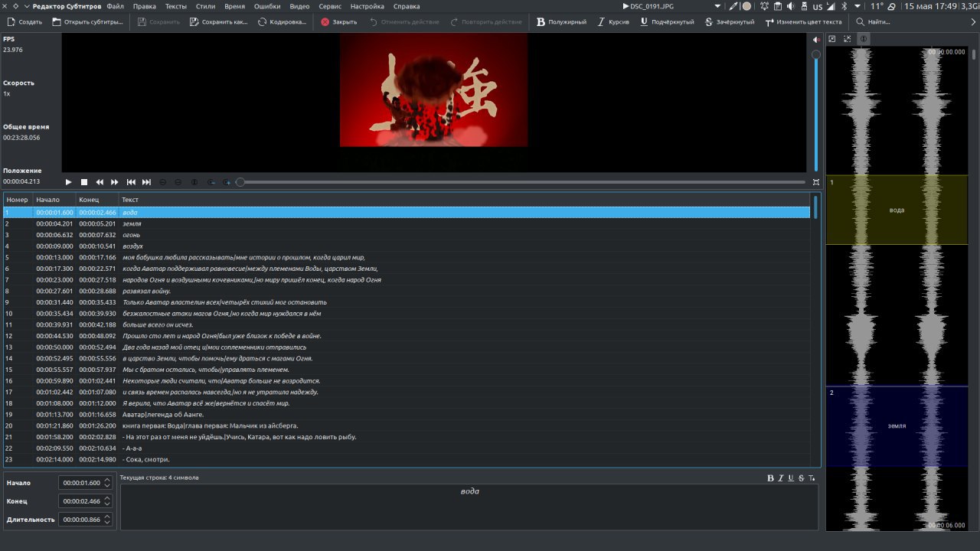Click the second waveform toolbar zoom icon
The height and width of the screenshot is (551, 980).
(x=848, y=38)
